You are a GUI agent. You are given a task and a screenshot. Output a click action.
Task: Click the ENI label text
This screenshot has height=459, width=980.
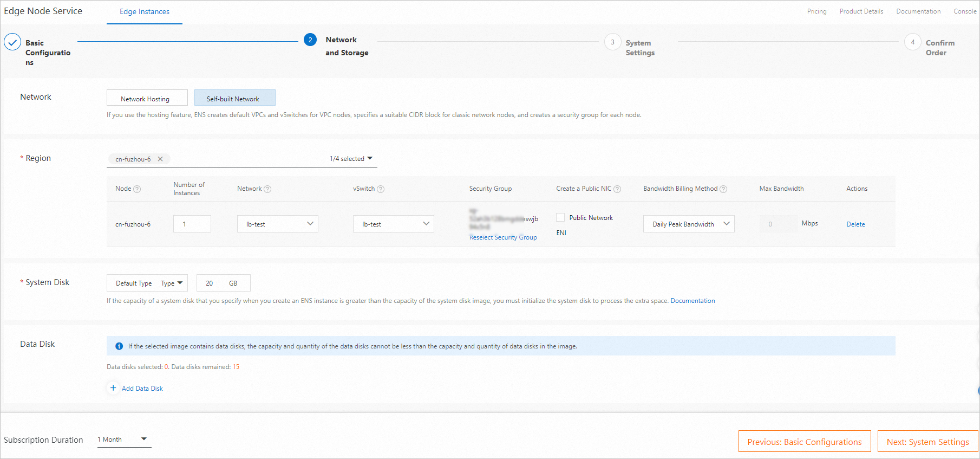(x=561, y=233)
